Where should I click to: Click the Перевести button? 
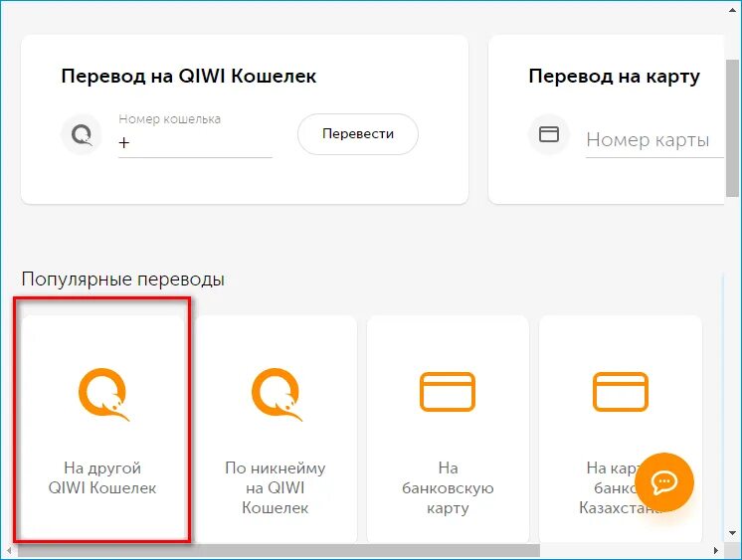point(358,134)
